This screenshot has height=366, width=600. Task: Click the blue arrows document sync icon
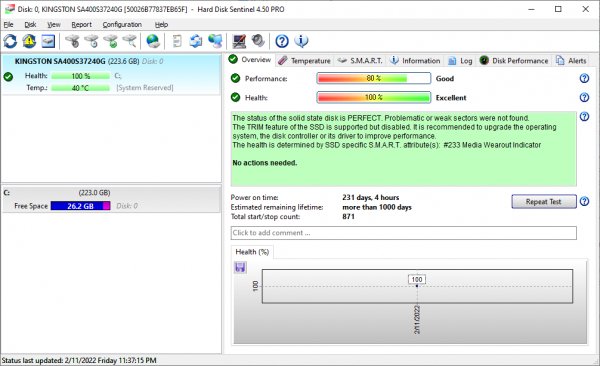pyautogui.click(x=196, y=41)
